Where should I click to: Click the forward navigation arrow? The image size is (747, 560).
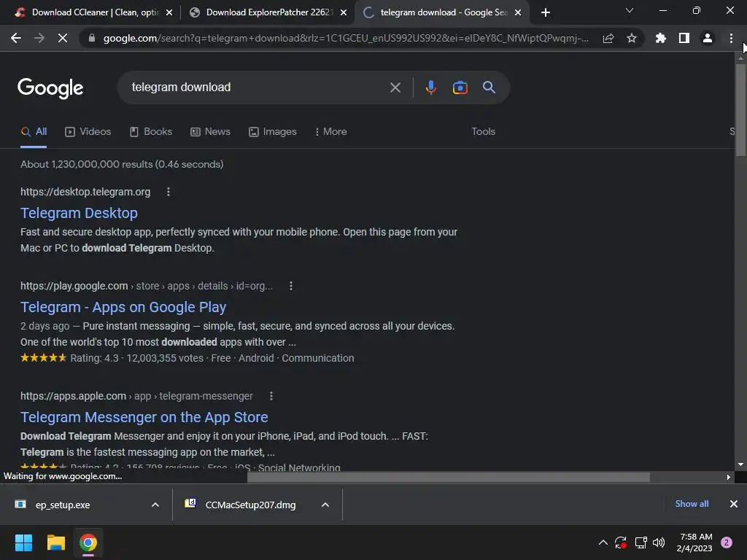click(x=39, y=38)
